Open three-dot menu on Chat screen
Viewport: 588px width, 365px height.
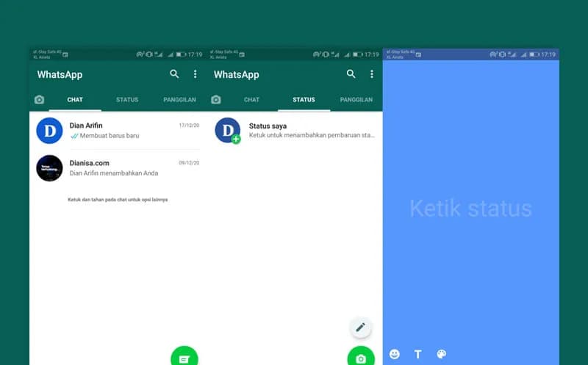(x=195, y=74)
